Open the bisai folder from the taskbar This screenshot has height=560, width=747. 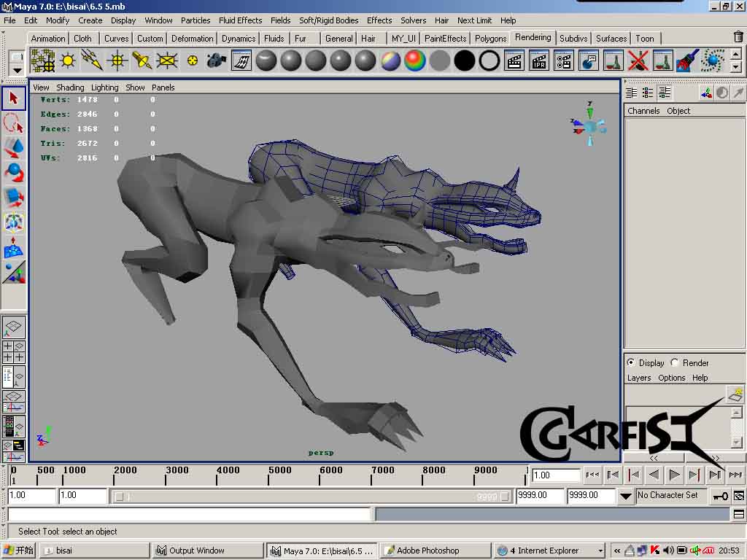click(x=93, y=551)
